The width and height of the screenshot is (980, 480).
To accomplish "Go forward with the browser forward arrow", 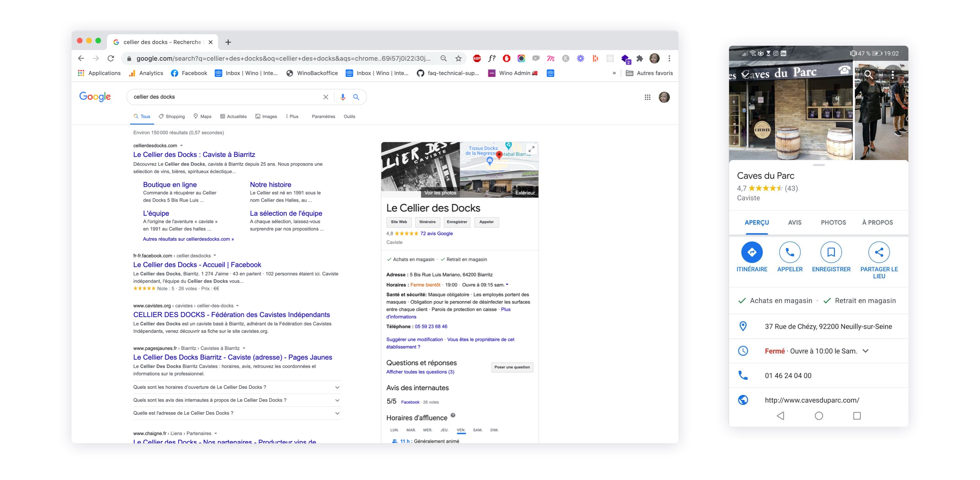I will (96, 58).
